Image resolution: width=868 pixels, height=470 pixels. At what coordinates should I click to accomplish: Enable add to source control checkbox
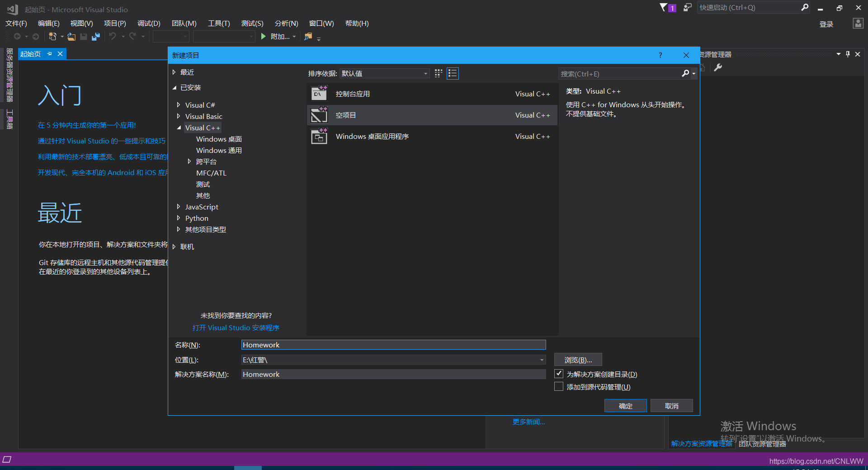click(559, 387)
